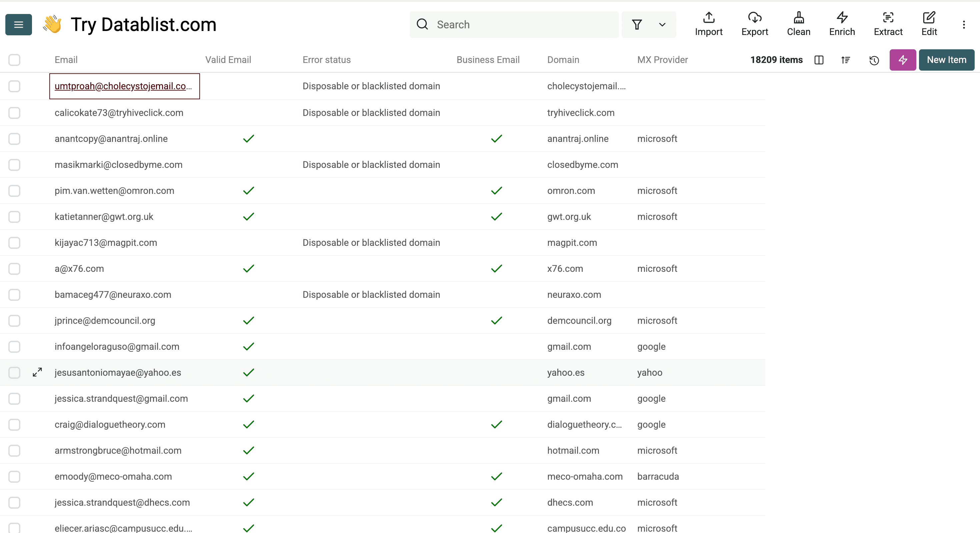Click the Import icon

point(708,24)
